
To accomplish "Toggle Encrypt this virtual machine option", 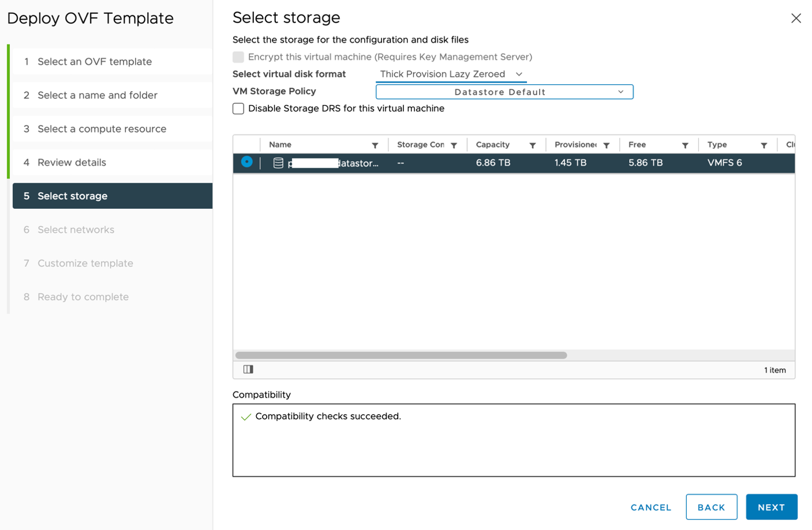I will pyautogui.click(x=238, y=57).
